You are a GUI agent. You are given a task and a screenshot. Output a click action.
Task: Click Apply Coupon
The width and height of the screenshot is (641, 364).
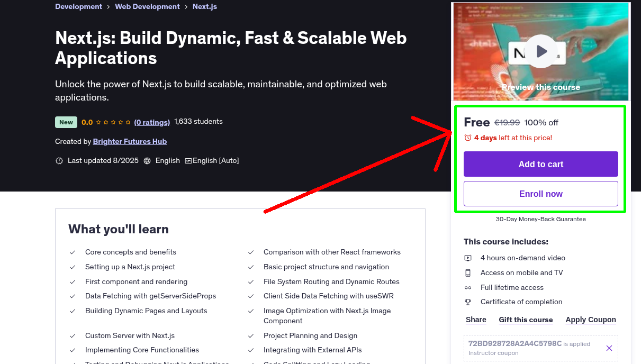coord(591,320)
